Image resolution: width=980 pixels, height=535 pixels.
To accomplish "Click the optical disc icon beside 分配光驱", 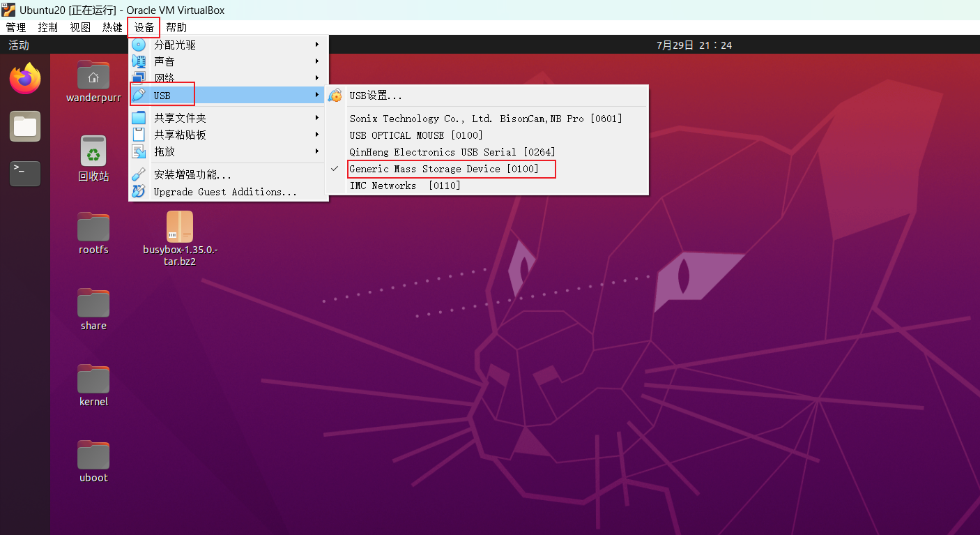I will (x=139, y=45).
